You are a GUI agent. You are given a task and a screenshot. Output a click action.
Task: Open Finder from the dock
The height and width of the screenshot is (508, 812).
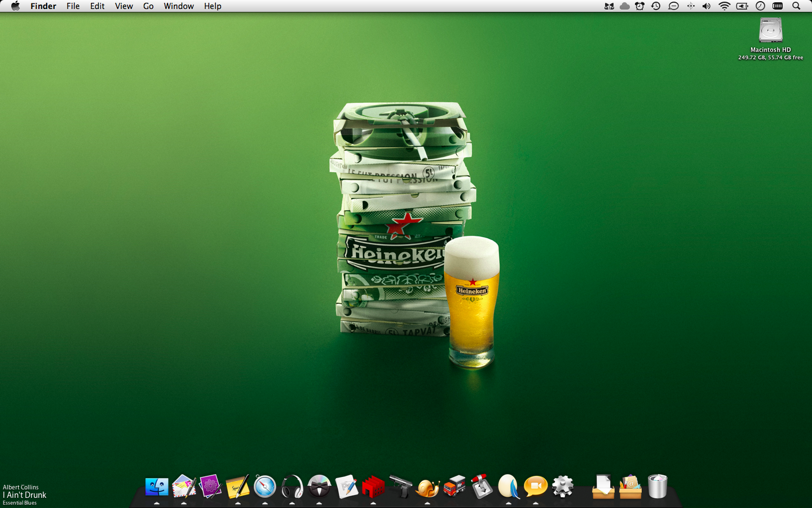(157, 487)
